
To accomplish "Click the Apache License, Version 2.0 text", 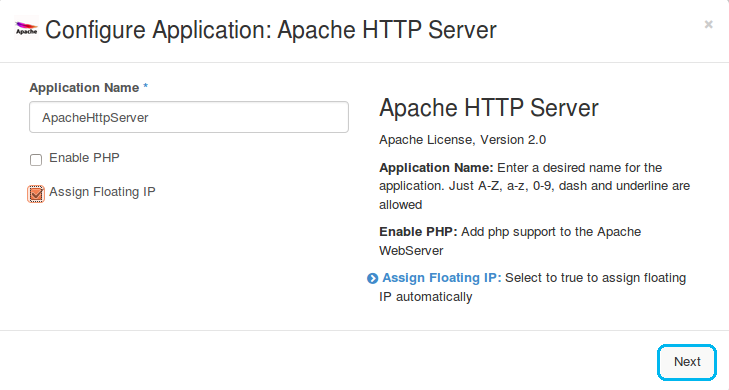I will tap(463, 139).
